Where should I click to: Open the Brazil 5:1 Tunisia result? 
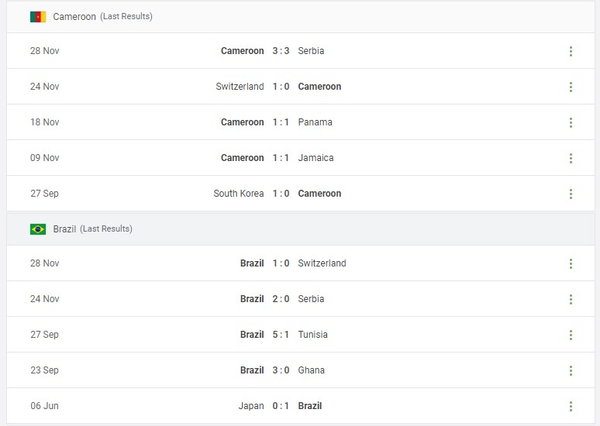(x=281, y=335)
